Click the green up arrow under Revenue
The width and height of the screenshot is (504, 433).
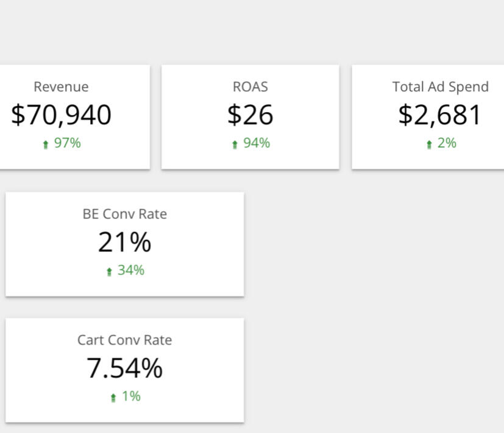click(46, 144)
